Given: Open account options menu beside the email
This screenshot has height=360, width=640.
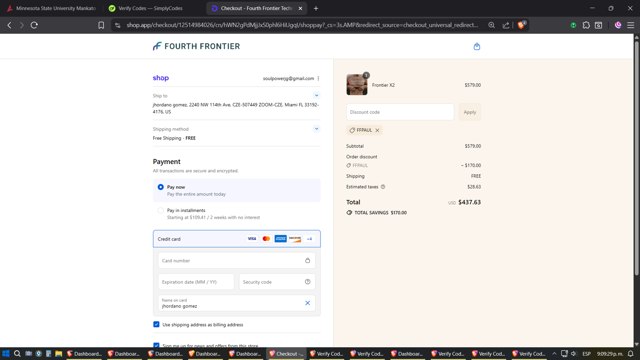Looking at the screenshot, I should pos(318,78).
